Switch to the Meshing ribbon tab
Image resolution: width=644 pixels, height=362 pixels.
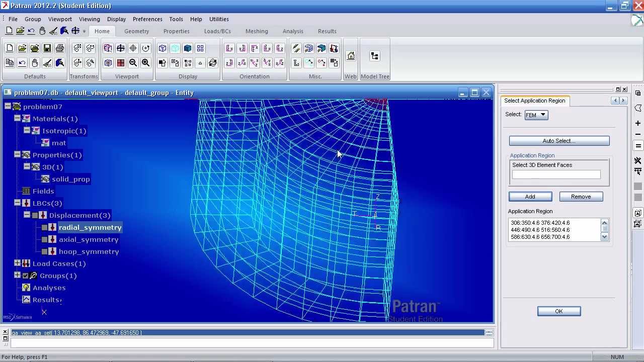[x=257, y=31]
